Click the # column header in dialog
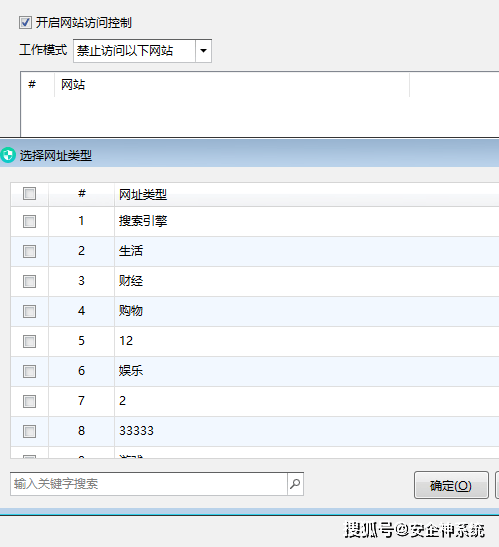Screen dimensions: 499x547 coord(82,194)
